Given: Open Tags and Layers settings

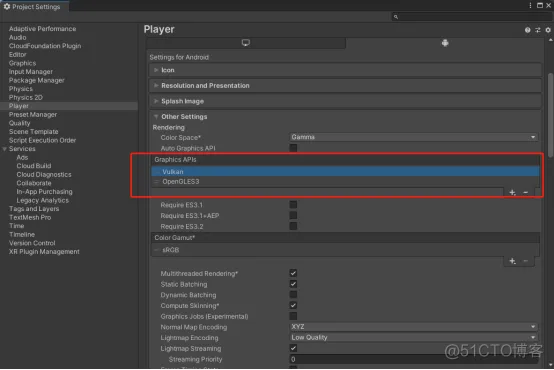Looking at the screenshot, I should click(34, 209).
